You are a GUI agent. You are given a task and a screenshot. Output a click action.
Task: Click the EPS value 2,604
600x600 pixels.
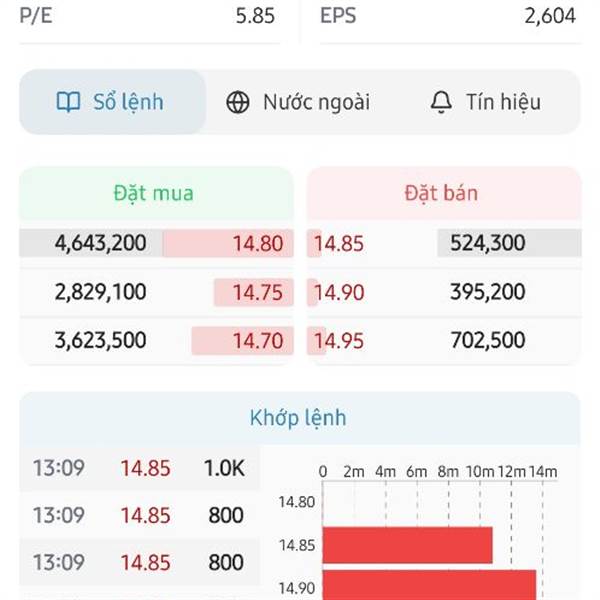[549, 15]
